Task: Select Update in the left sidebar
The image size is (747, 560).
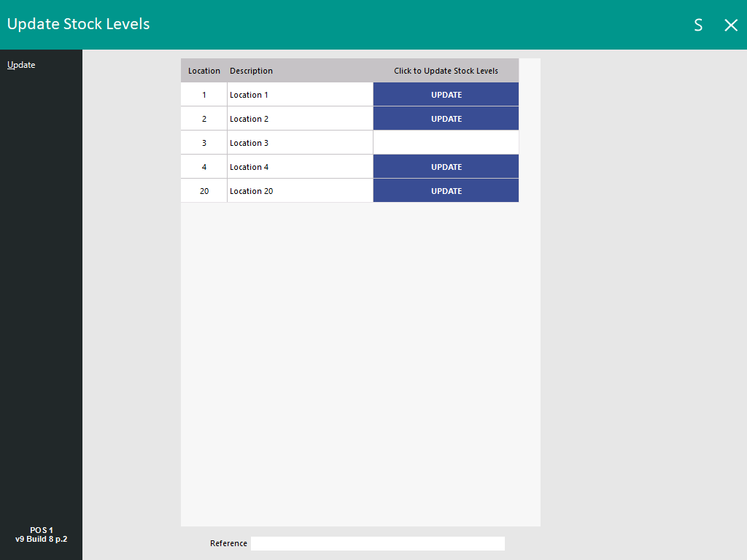Action: click(21, 65)
